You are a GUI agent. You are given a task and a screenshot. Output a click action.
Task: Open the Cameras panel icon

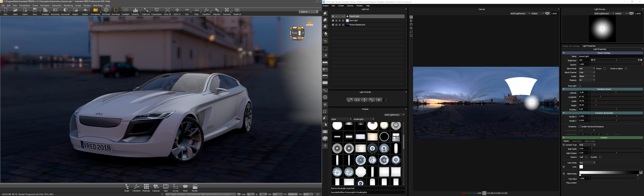156,188
